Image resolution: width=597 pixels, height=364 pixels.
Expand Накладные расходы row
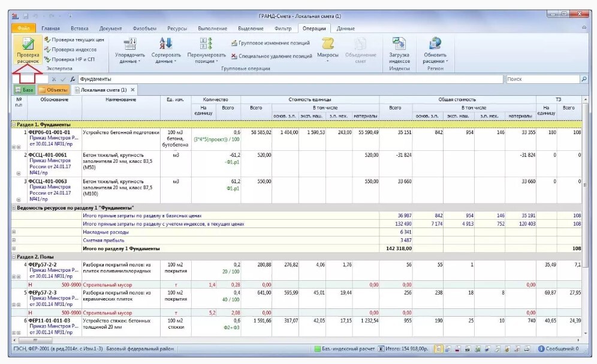tap(14, 232)
